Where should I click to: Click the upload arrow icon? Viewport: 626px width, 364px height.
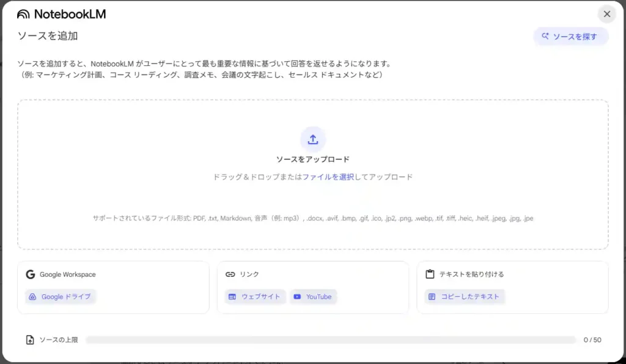point(313,139)
